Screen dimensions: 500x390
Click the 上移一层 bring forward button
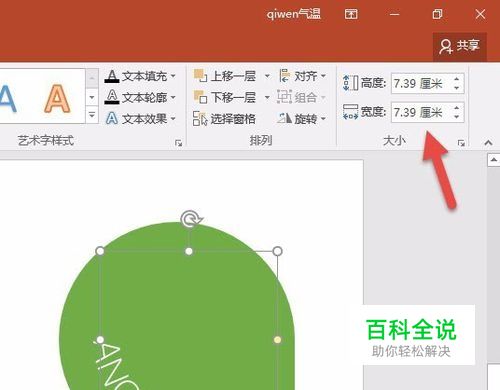(x=225, y=76)
